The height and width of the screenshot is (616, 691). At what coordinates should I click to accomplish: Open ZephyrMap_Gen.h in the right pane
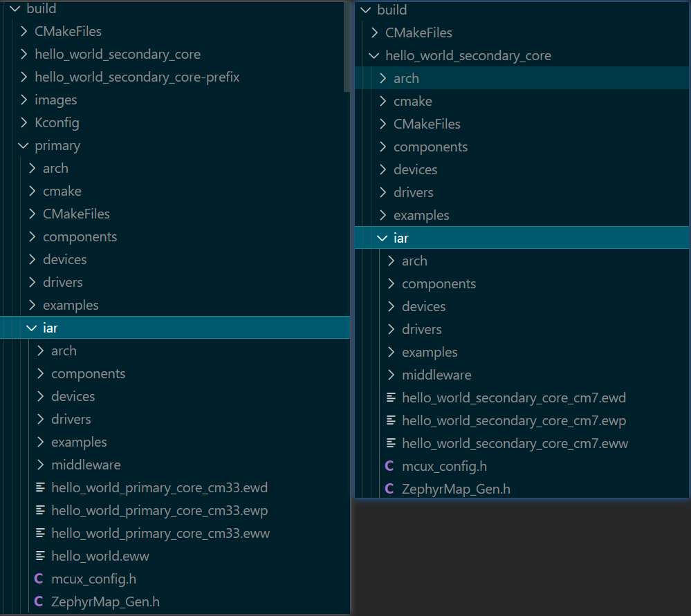pyautogui.click(x=457, y=488)
